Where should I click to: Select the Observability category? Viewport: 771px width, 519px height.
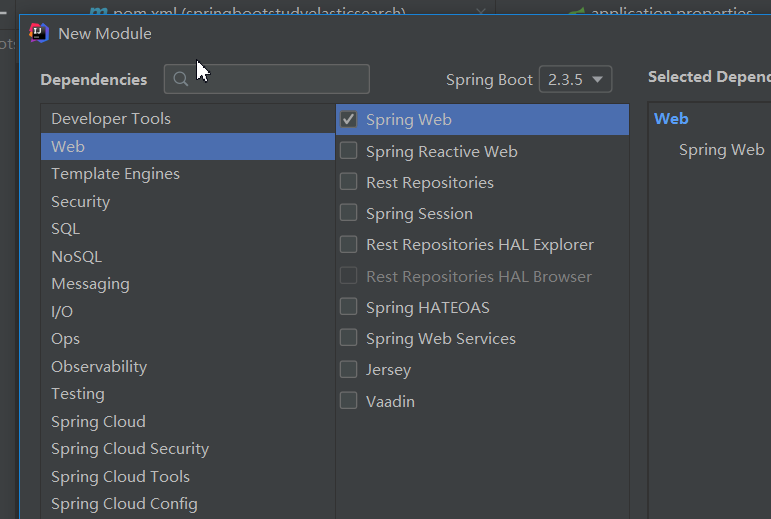click(188, 367)
